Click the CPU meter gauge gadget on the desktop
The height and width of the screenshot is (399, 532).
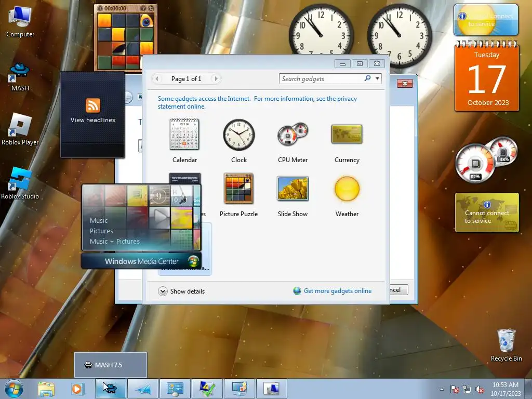[486, 159]
